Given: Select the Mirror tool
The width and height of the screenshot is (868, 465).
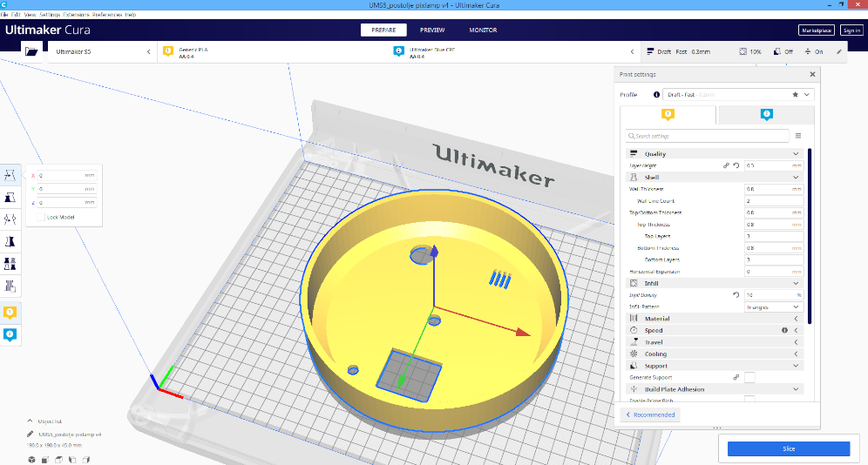Looking at the screenshot, I should point(10,241).
